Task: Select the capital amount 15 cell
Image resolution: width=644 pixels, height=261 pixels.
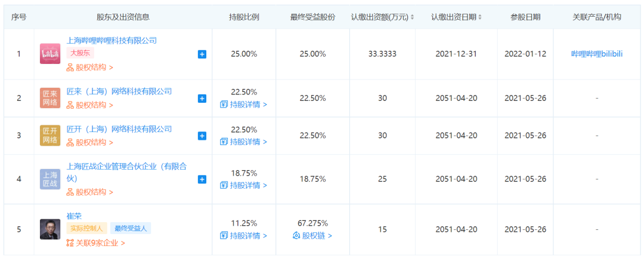Action: pyautogui.click(x=382, y=229)
